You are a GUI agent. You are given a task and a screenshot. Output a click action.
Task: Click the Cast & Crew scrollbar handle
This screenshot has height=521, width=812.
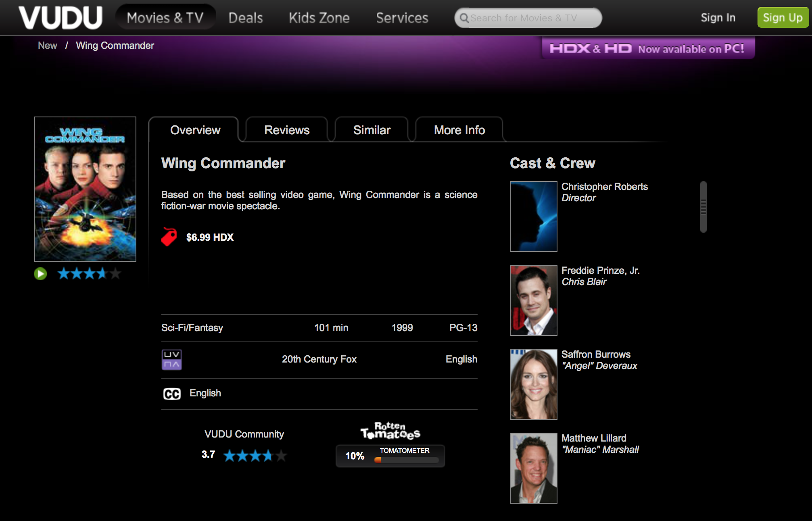point(703,206)
